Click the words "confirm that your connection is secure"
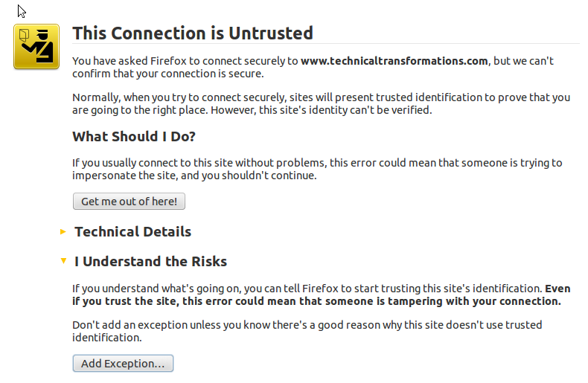Viewport: 588px width, 383px height. [168, 74]
